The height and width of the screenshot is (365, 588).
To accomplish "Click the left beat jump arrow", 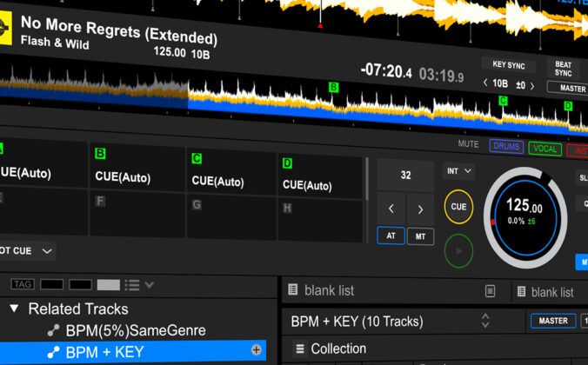I will 391,209.
